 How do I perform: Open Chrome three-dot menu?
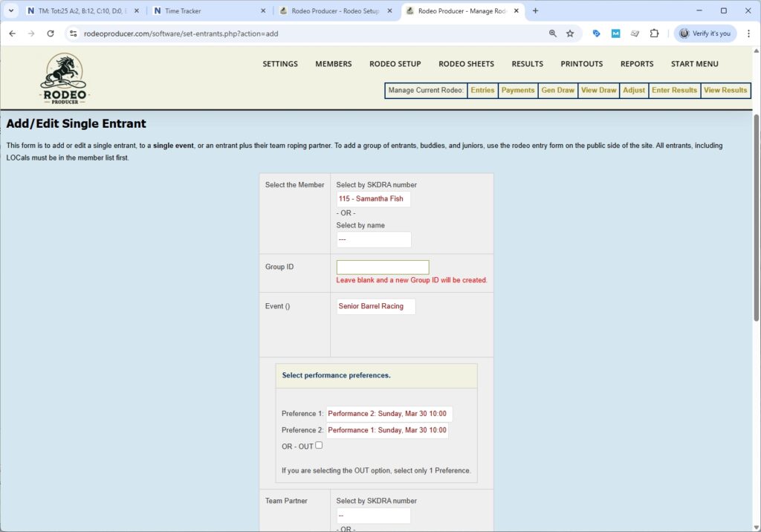pos(748,33)
